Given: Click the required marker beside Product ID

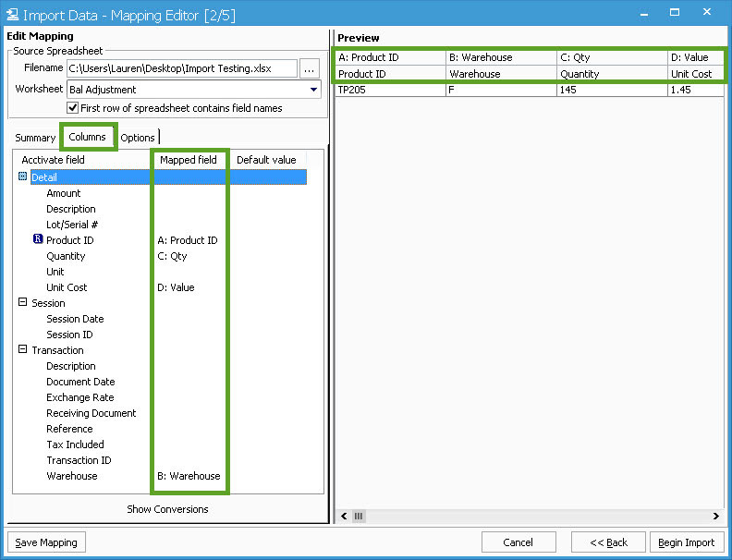Looking at the screenshot, I should point(37,240).
